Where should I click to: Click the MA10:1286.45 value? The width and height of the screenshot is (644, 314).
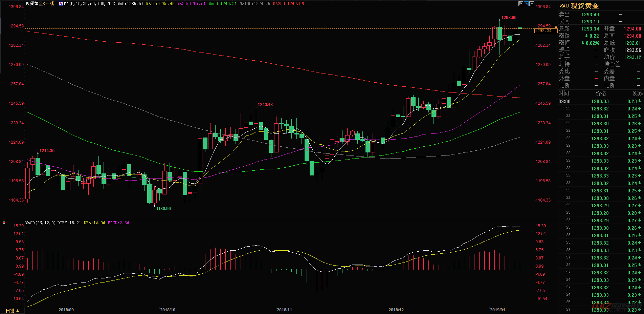click(x=160, y=4)
